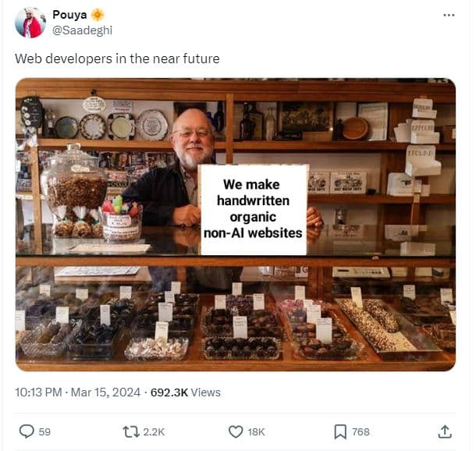Click the "Web developers in the near future" text

click(117, 59)
